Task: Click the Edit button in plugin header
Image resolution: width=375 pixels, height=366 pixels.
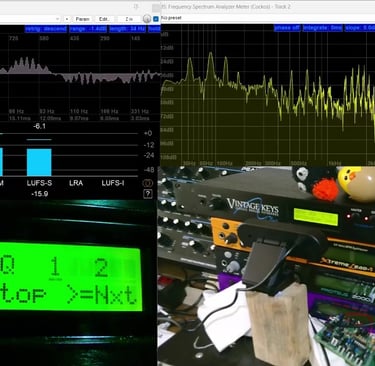Action: pyautogui.click(x=104, y=19)
